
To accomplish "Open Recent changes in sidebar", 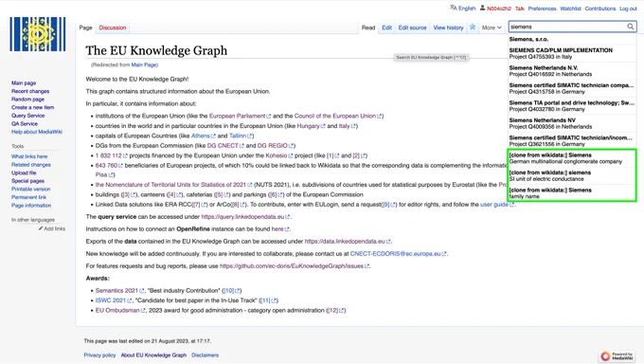I will tap(30, 91).
